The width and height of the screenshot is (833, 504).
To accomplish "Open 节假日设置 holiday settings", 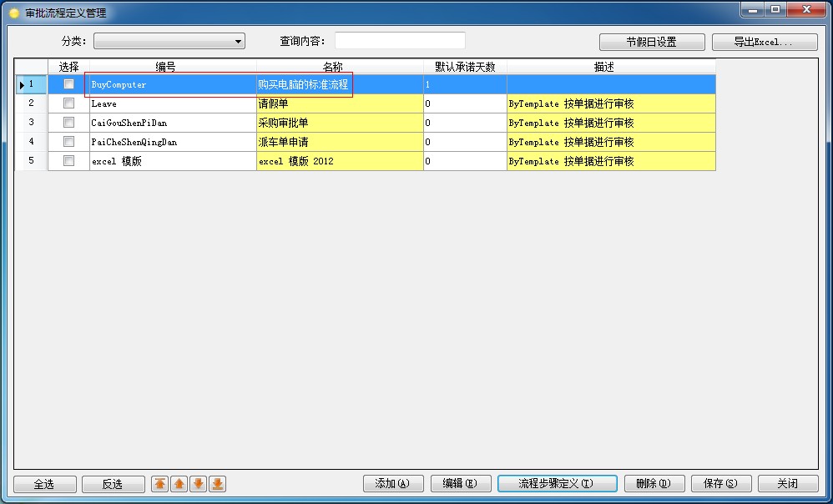I will tap(652, 42).
